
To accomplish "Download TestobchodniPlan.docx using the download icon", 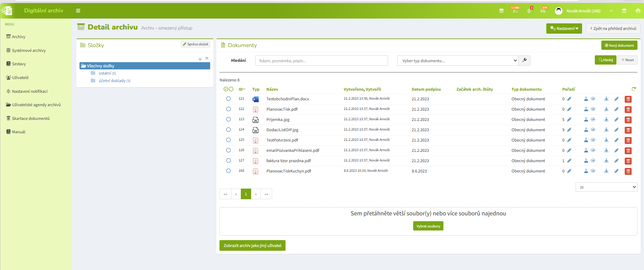I will point(606,99).
